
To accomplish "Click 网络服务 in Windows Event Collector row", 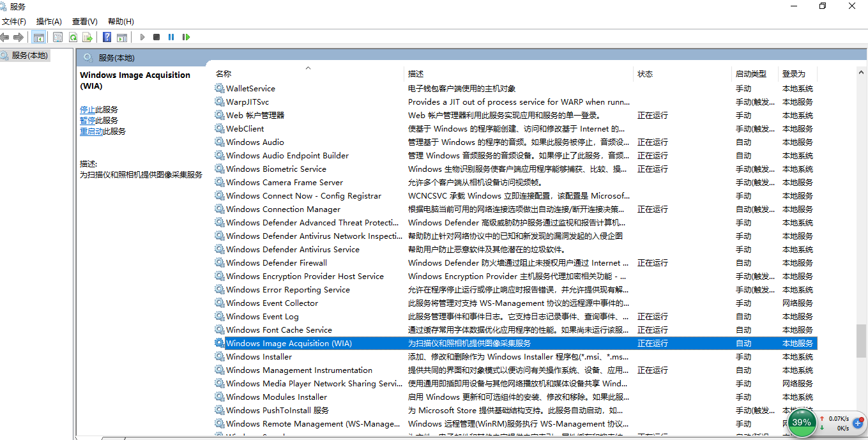I will [798, 303].
